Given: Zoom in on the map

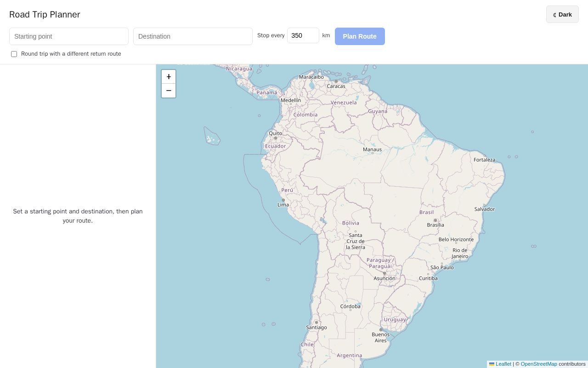Looking at the screenshot, I should (x=169, y=77).
